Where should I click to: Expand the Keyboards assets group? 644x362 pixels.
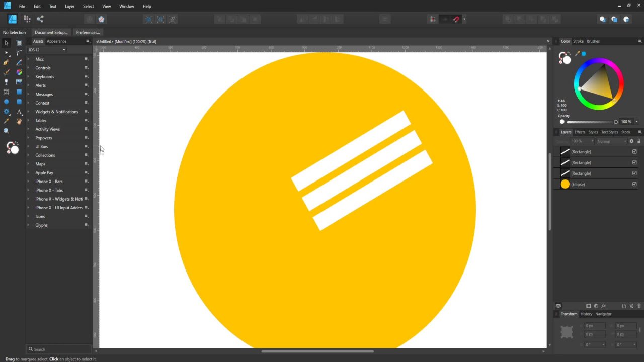point(28,77)
